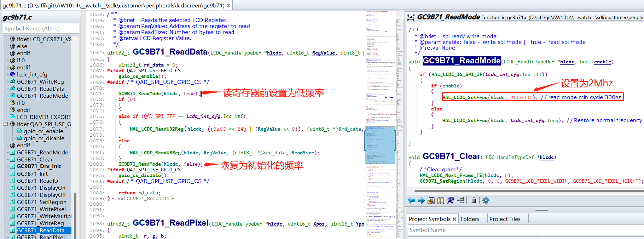Click the blue R references icon
This screenshot has width=644, height=239.
tap(451, 200)
